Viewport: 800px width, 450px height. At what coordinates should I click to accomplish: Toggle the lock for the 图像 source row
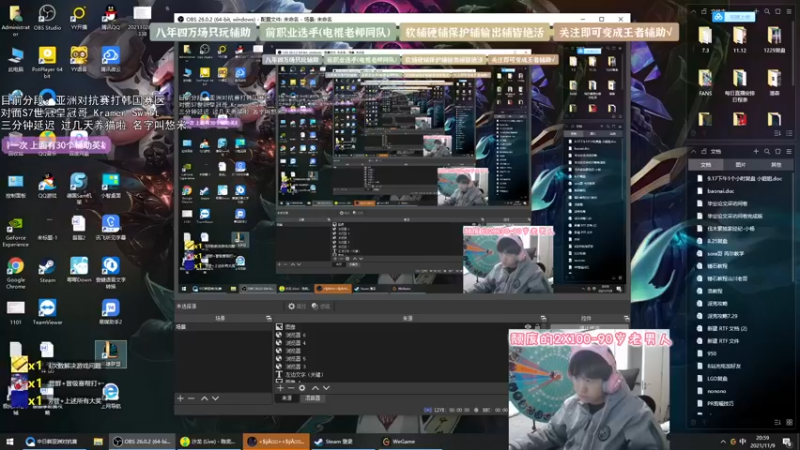537,327
